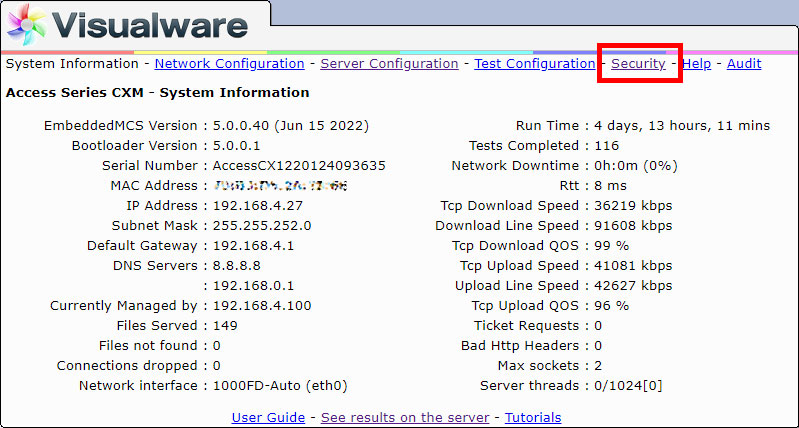Click Subnet Mask value 255.255.252.0
This screenshot has width=799, height=428.
262,226
